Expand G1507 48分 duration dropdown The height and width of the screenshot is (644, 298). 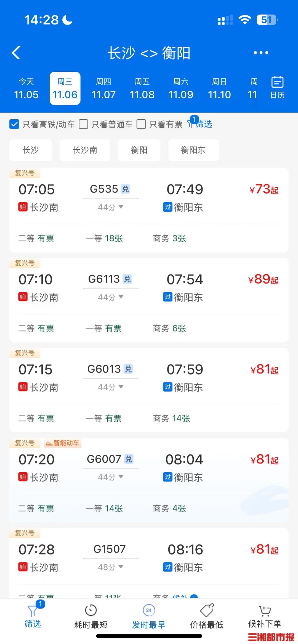[111, 567]
